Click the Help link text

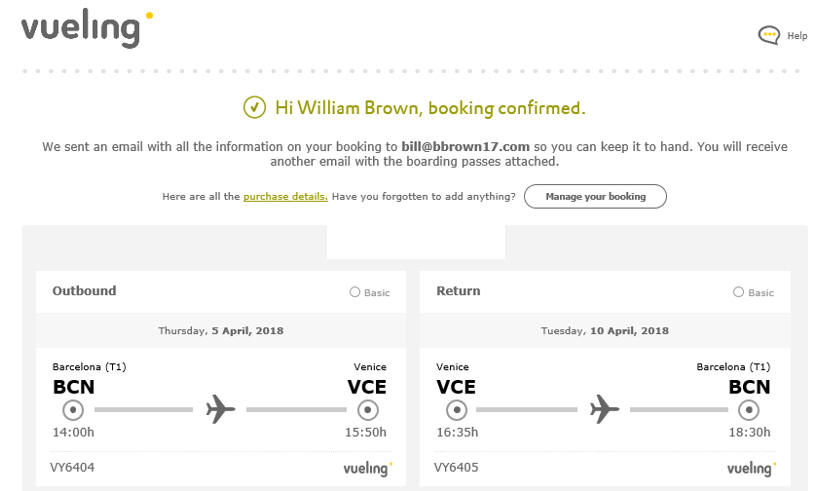797,36
